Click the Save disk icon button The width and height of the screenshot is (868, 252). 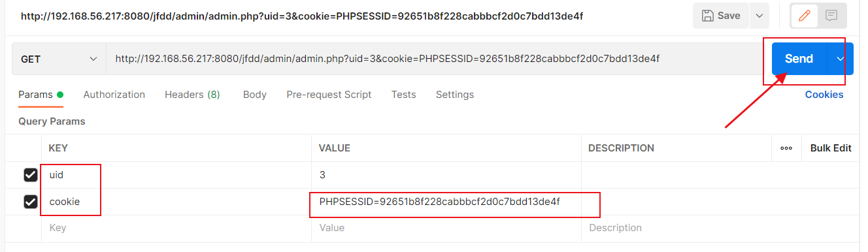coord(721,16)
